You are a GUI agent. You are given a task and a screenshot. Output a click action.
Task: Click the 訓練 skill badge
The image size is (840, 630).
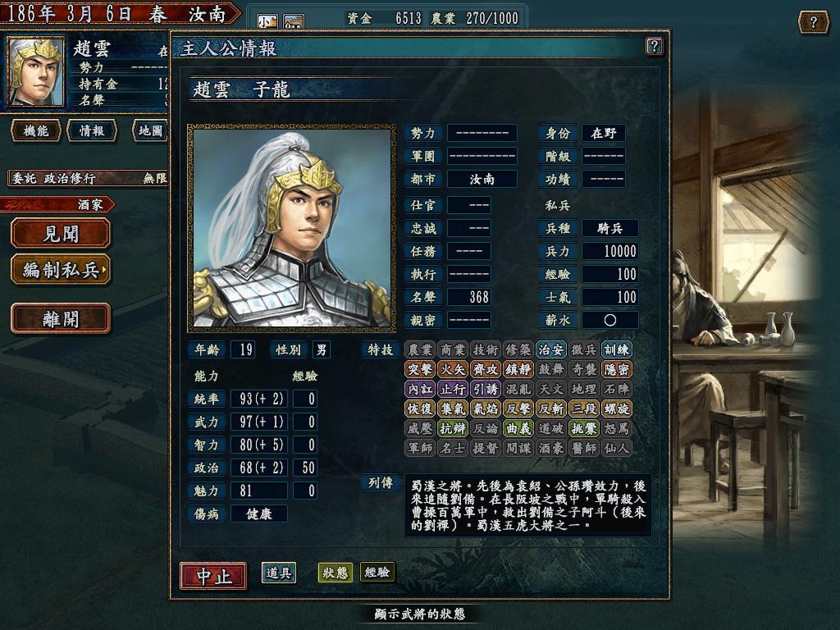pos(616,349)
